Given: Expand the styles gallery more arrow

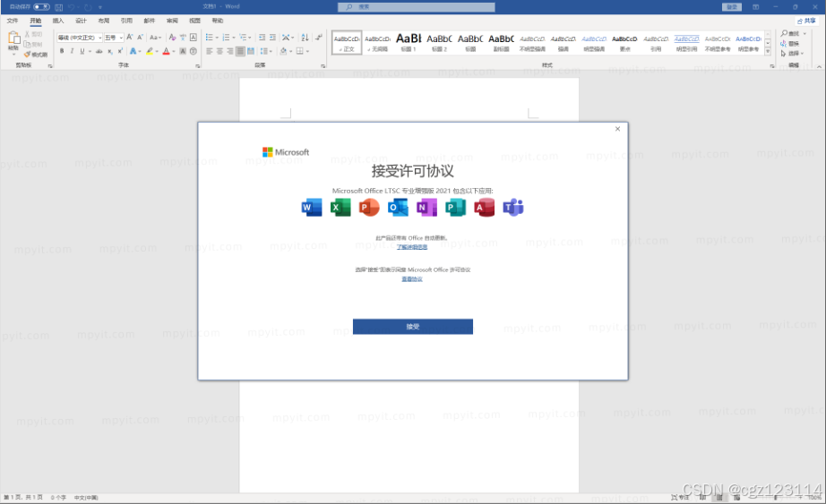Looking at the screenshot, I should pos(768,52).
